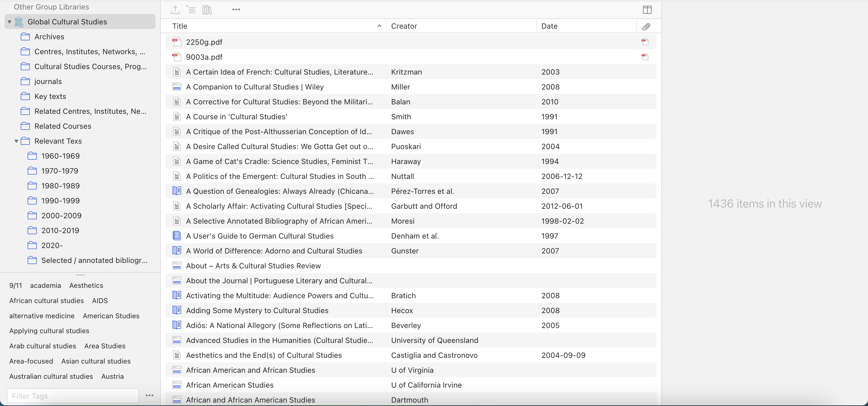The height and width of the screenshot is (406, 868).
Task: Collapse the Global Cultural Studies library
Action: [9, 22]
